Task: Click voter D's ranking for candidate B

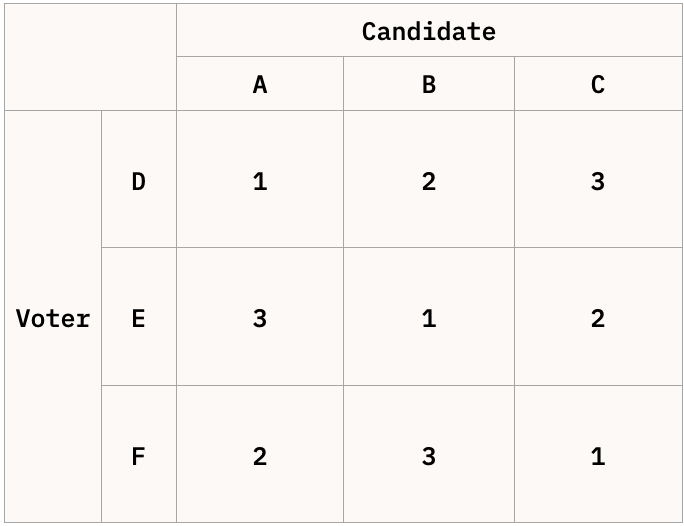Action: pos(429,181)
